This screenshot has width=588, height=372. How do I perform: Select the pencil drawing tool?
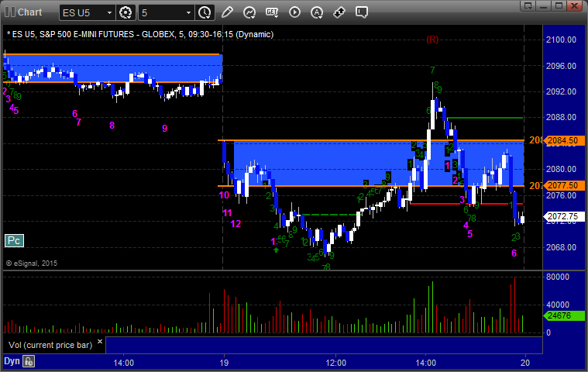pos(227,12)
